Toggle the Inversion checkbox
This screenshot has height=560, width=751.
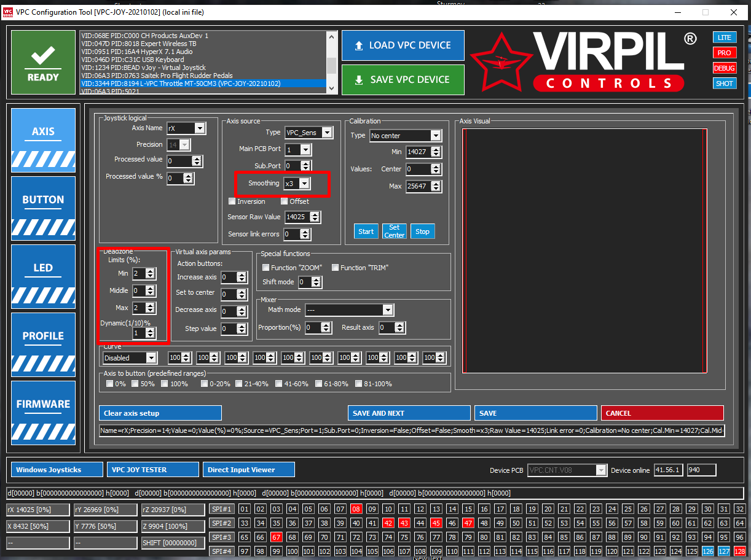[x=232, y=201]
